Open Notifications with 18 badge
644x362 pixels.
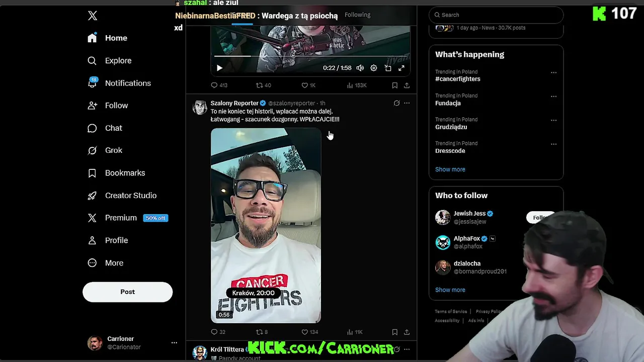coord(119,83)
